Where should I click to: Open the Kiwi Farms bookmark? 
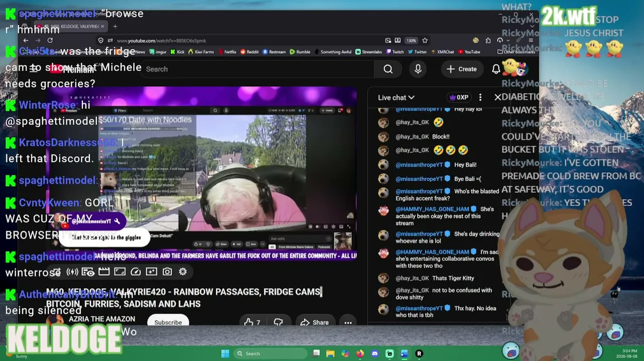(201, 52)
